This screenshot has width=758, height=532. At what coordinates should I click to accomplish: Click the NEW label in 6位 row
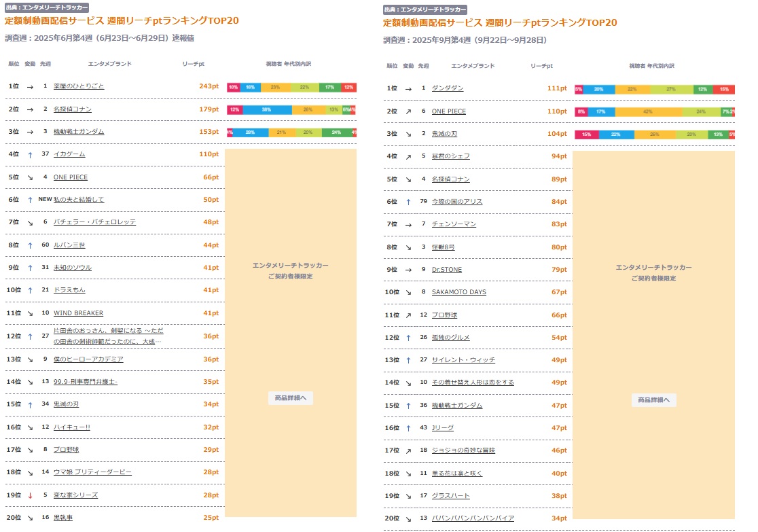coord(45,199)
